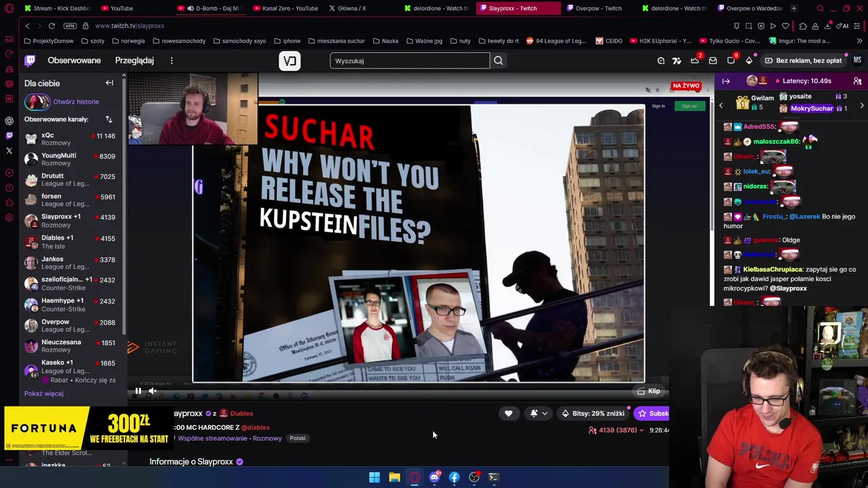This screenshot has width=868, height=488.
Task: Open the chat community users icon
Action: coord(858,81)
